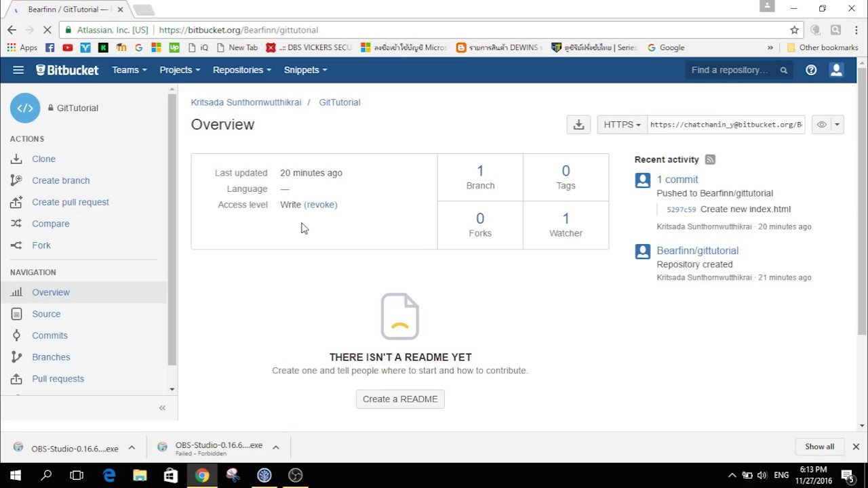Open the Other bookmarks folder
The height and width of the screenshot is (488, 868).
click(x=823, y=47)
